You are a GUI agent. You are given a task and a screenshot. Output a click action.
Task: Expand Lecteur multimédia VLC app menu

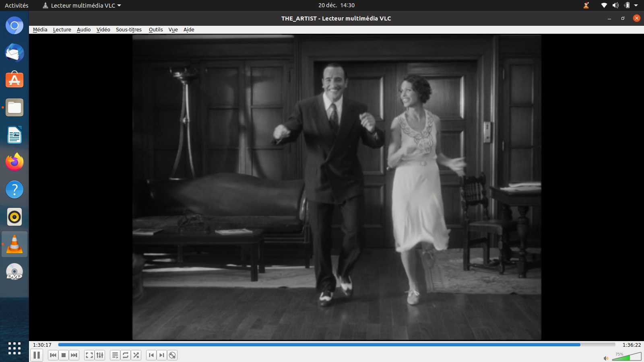pyautogui.click(x=82, y=5)
